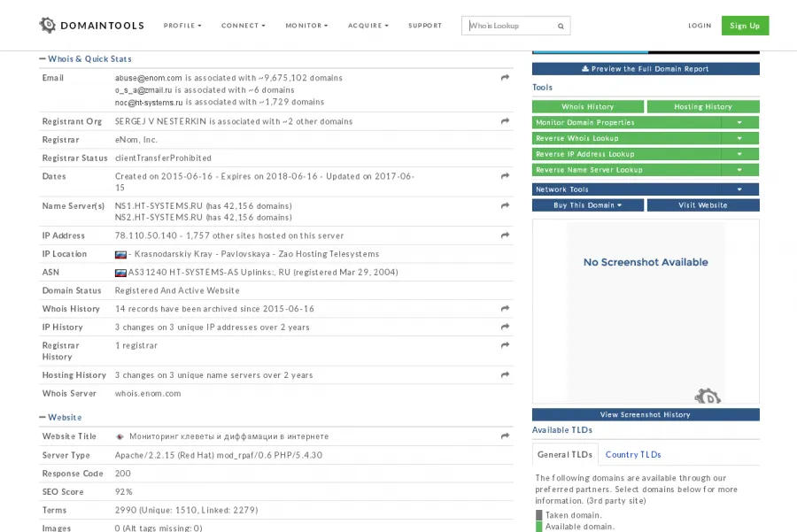Screen dimensions: 797x532
Task: Click the Tools heading in the sidebar
Action: pyautogui.click(x=542, y=88)
